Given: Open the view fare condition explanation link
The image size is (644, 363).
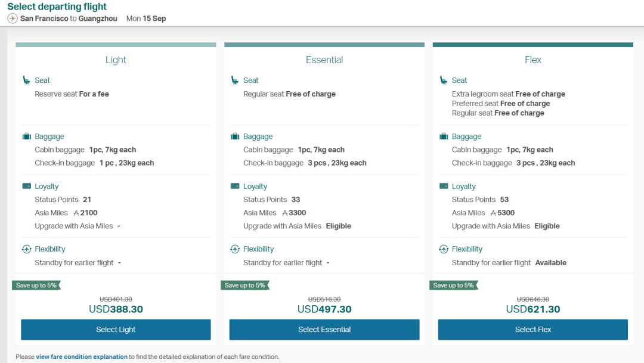Looking at the screenshot, I should [x=82, y=357].
